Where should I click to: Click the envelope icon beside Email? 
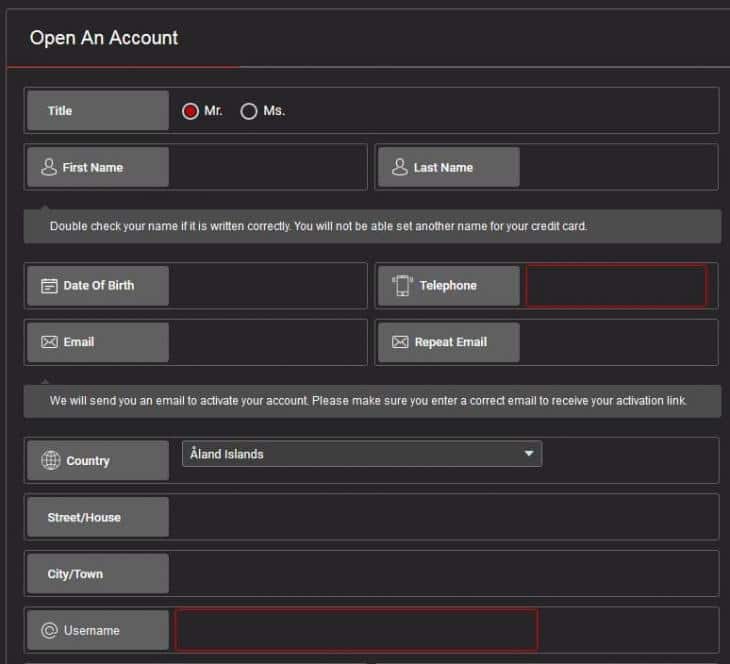[49, 342]
